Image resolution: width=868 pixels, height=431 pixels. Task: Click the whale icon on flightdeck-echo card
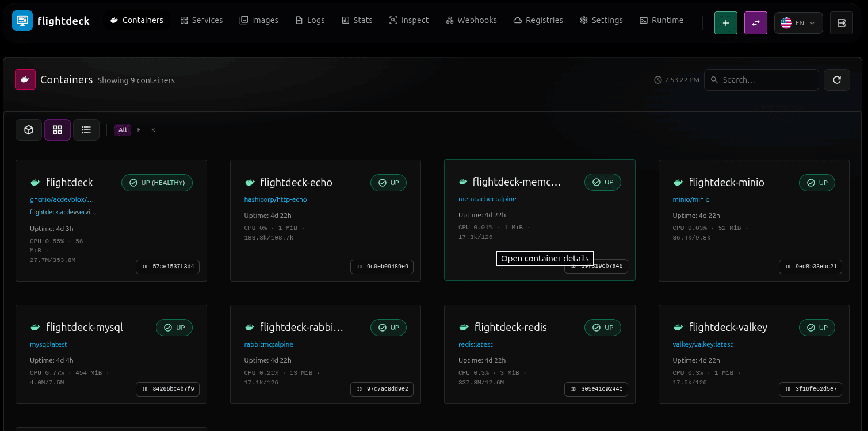[250, 182]
